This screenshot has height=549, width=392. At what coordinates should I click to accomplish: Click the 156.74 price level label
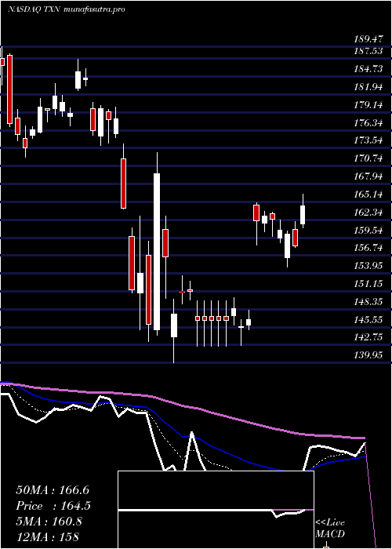coord(368,249)
